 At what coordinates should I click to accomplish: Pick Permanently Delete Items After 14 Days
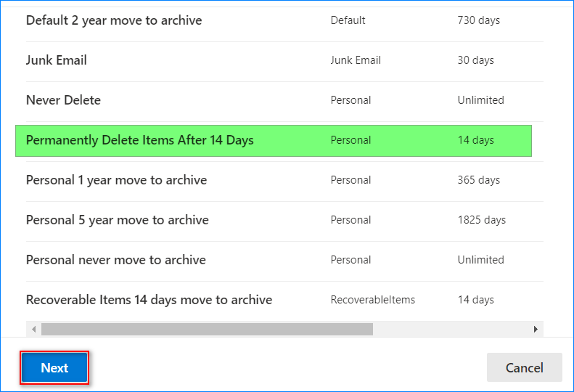point(140,140)
